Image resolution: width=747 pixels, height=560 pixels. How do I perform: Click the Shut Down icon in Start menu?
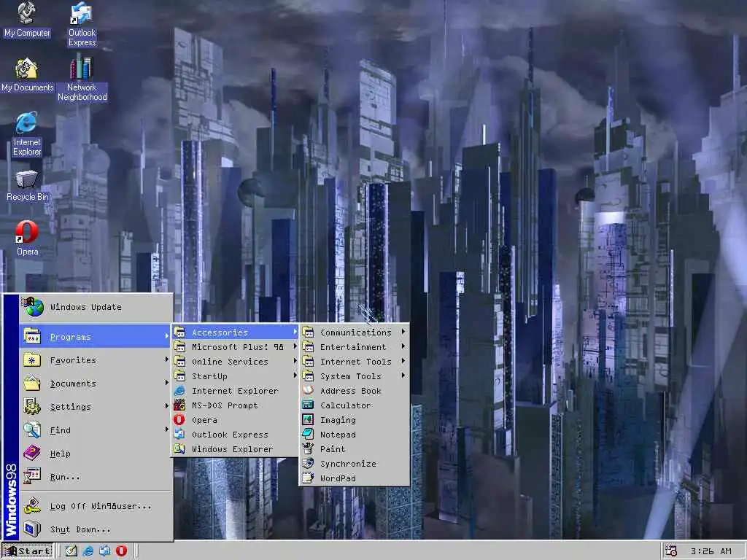click(x=32, y=529)
